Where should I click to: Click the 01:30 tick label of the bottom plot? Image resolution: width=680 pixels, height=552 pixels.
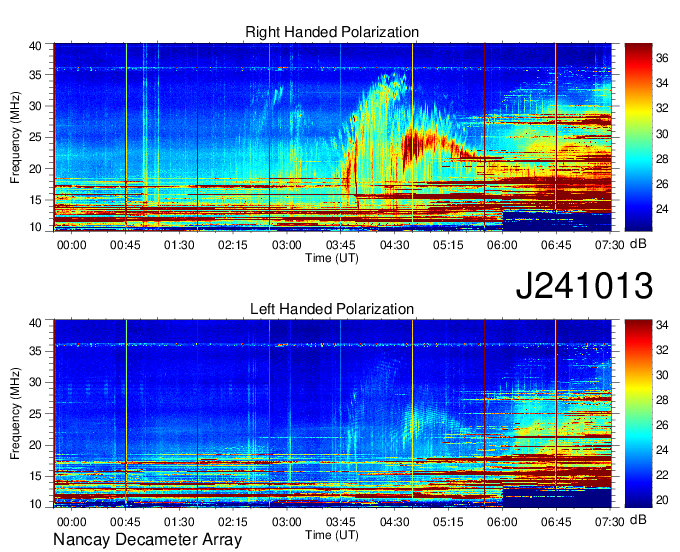pyautogui.click(x=179, y=522)
